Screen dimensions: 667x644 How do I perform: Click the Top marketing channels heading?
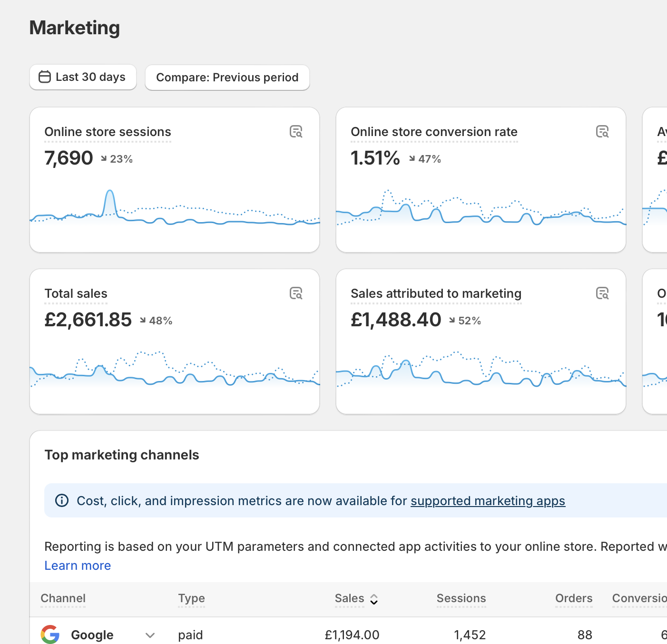122,455
